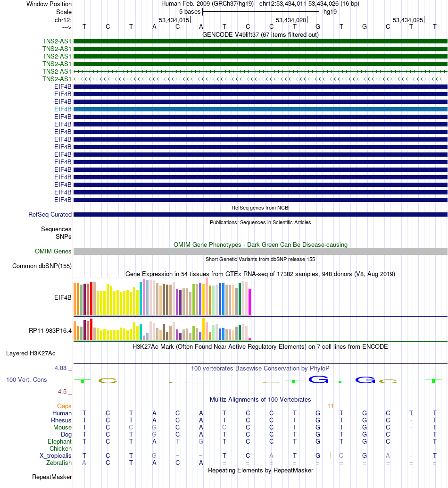The height and width of the screenshot is (488, 448).
Task: Click the Sequences label
Action: (56, 229)
